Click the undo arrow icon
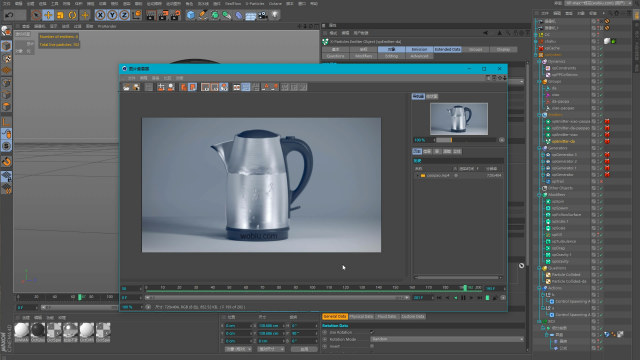The width and height of the screenshot is (640, 360). tap(9, 16)
